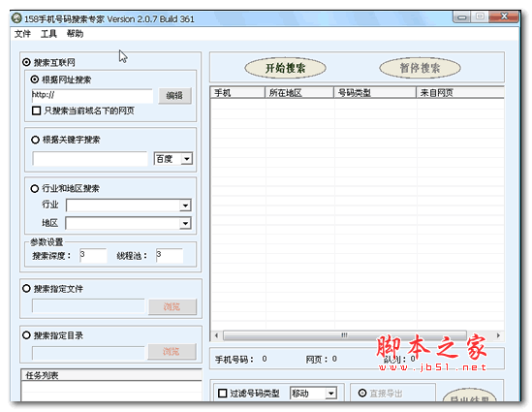The image size is (532, 412).
Task: Enable the 过滤号码类型 checkbox
Action: pos(223,393)
